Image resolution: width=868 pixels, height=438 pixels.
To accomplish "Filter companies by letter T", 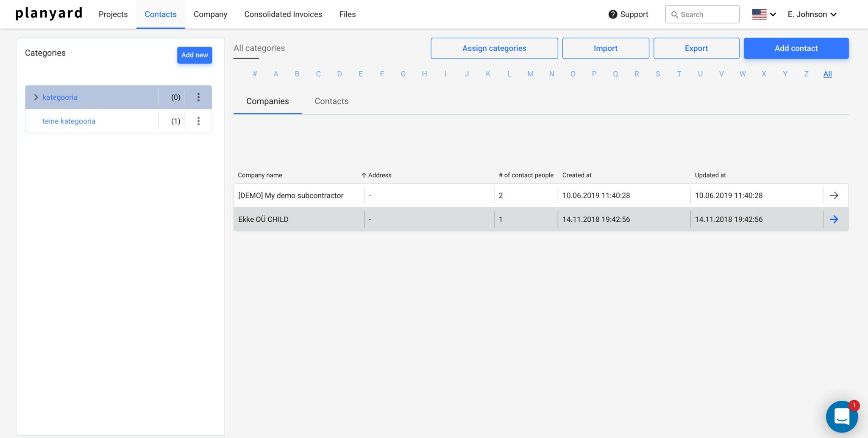I will pos(679,74).
